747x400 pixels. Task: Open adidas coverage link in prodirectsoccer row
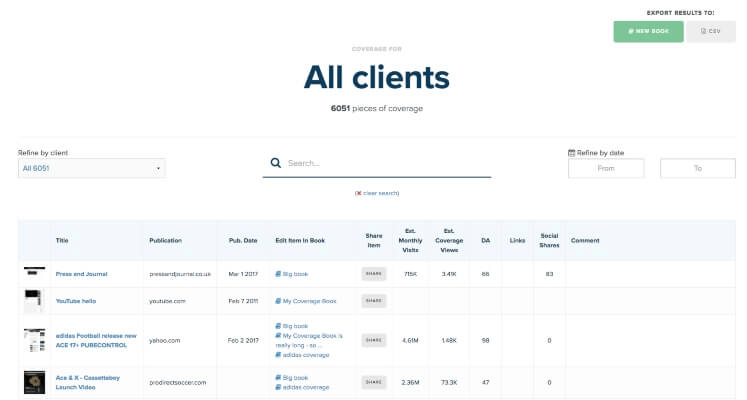306,387
